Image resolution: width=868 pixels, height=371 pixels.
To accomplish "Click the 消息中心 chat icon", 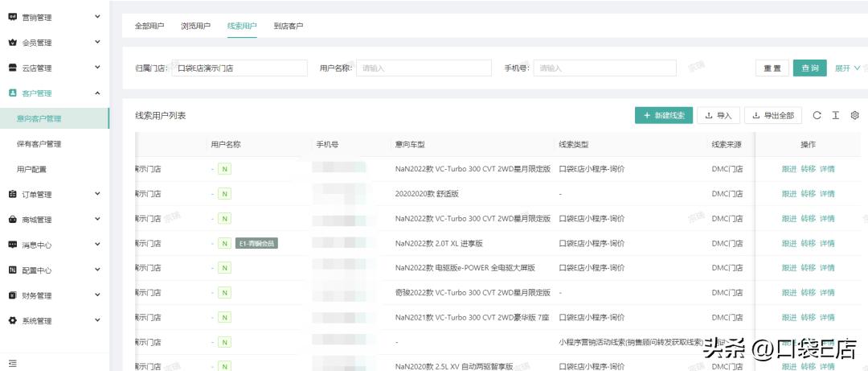I will coord(13,245).
